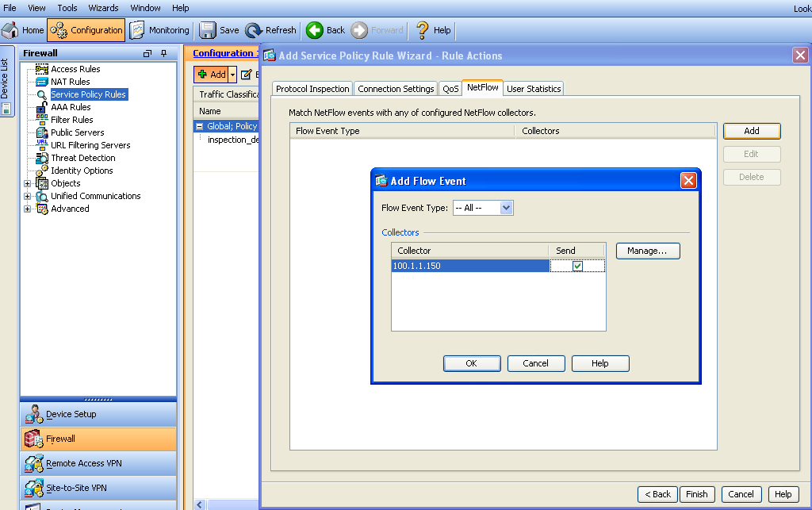
Task: Open the Wizards menu
Action: point(103,8)
